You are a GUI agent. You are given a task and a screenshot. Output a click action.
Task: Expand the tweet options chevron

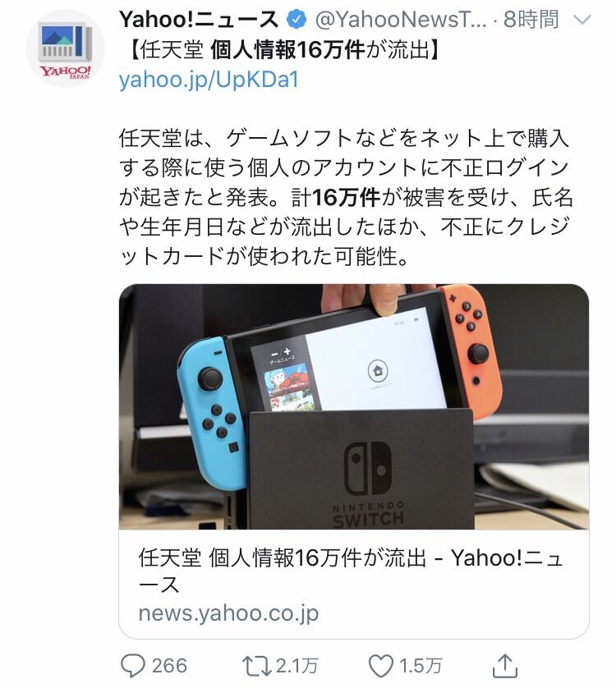pyautogui.click(x=582, y=20)
